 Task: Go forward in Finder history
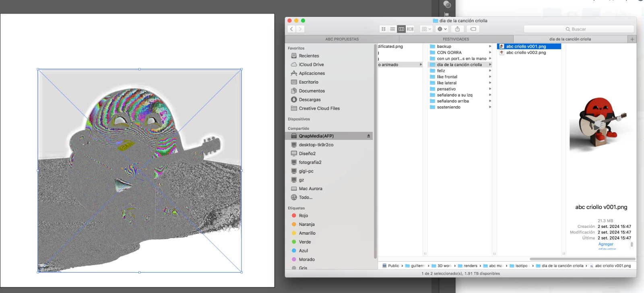click(x=300, y=29)
